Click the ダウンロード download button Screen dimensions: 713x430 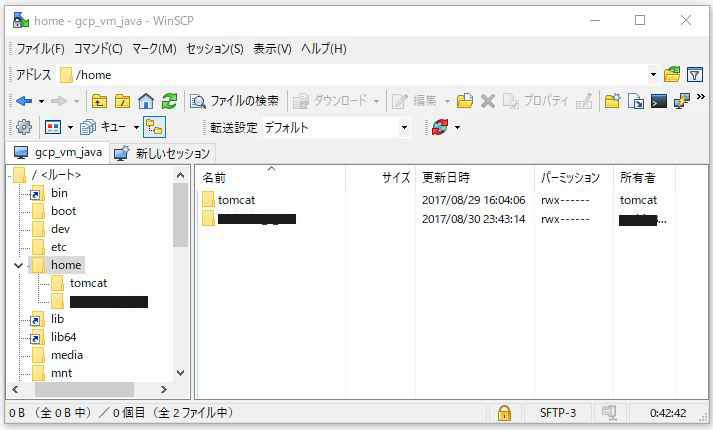329,101
